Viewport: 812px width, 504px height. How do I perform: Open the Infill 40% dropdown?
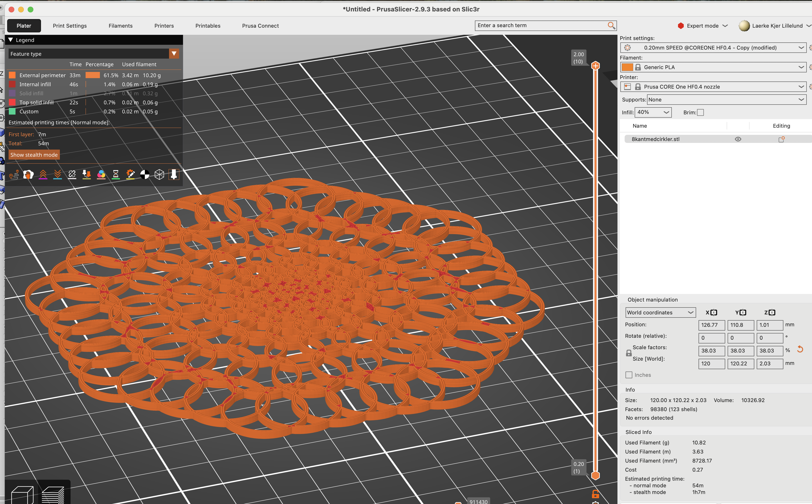653,112
